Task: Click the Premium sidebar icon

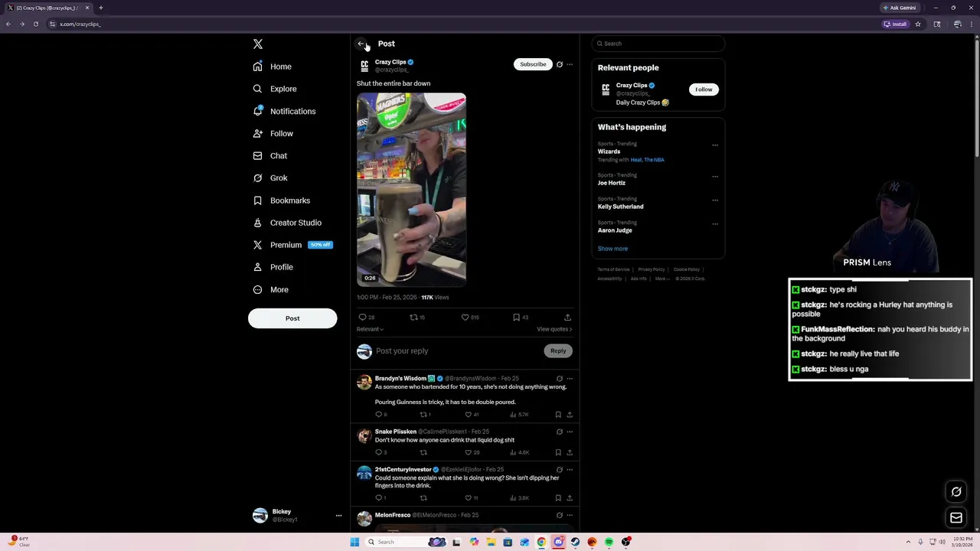Action: point(258,245)
